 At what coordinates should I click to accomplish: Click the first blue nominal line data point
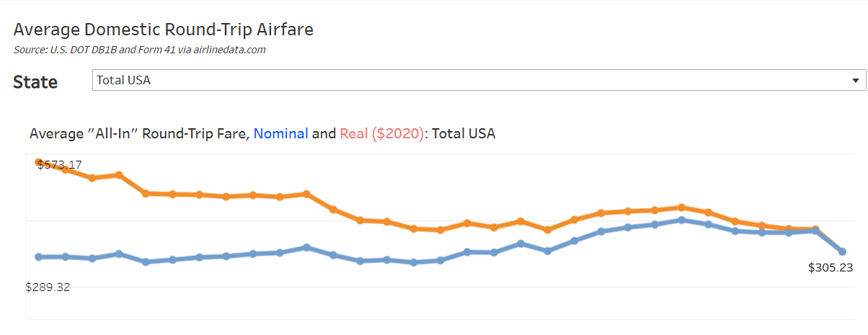coord(39,256)
